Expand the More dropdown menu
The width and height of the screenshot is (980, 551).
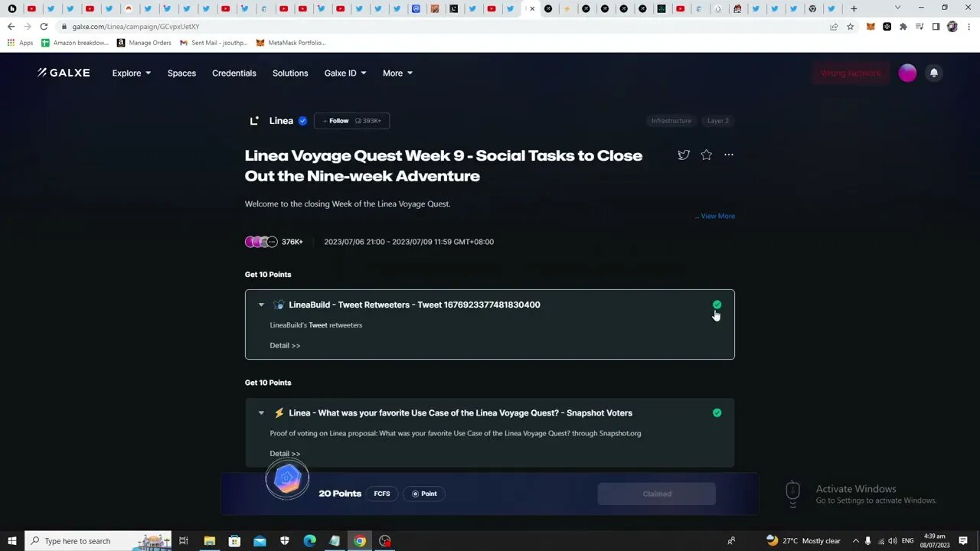point(397,73)
